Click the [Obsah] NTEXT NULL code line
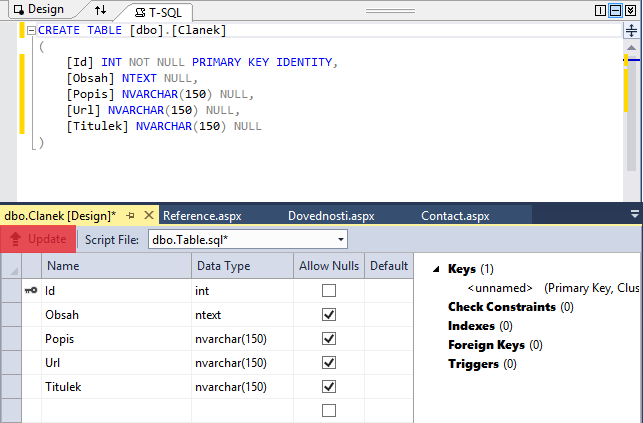The image size is (643, 423). (x=132, y=78)
